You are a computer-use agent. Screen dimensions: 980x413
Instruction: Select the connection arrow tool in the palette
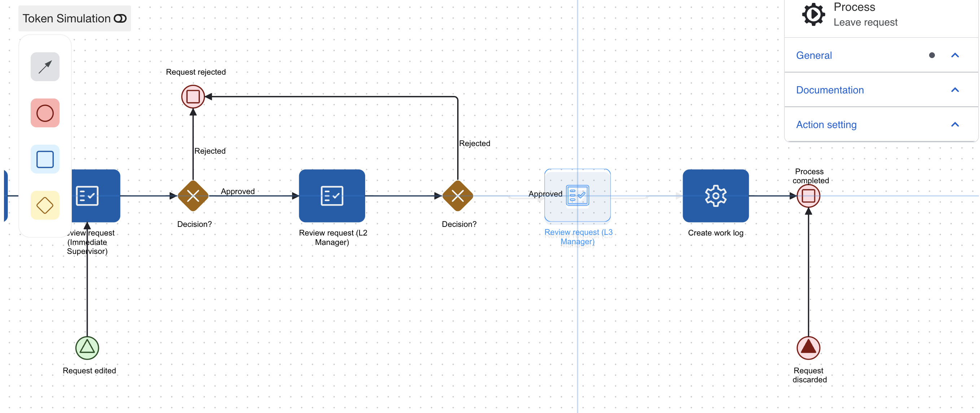click(45, 67)
